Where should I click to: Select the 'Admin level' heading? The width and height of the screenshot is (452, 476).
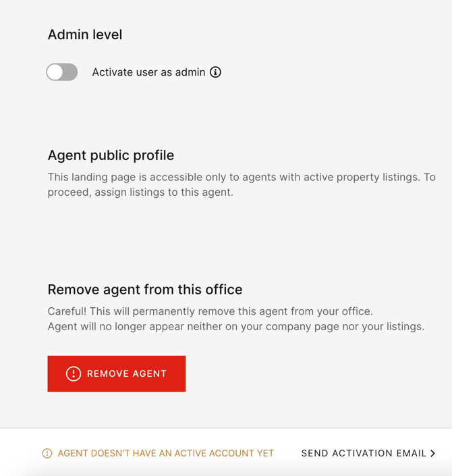[85, 34]
